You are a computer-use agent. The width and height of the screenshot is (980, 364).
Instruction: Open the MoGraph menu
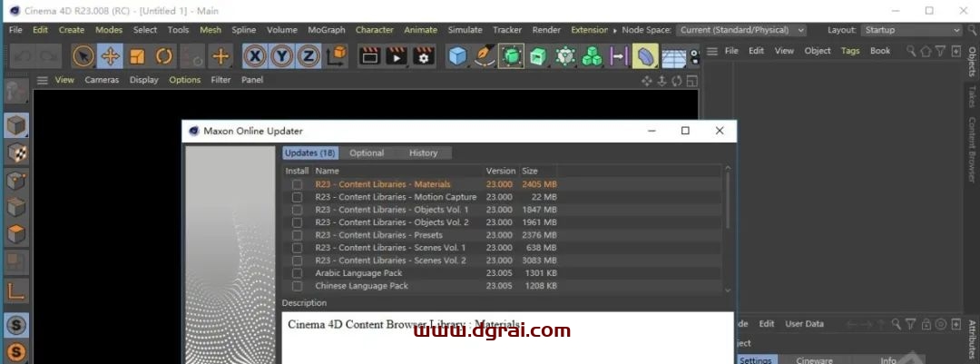(x=327, y=29)
